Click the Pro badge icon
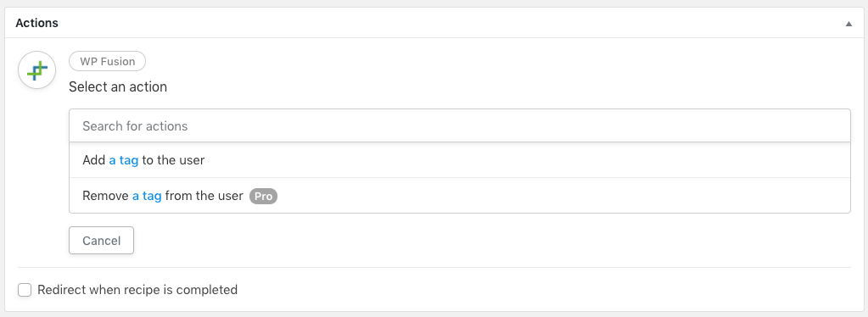 point(263,196)
